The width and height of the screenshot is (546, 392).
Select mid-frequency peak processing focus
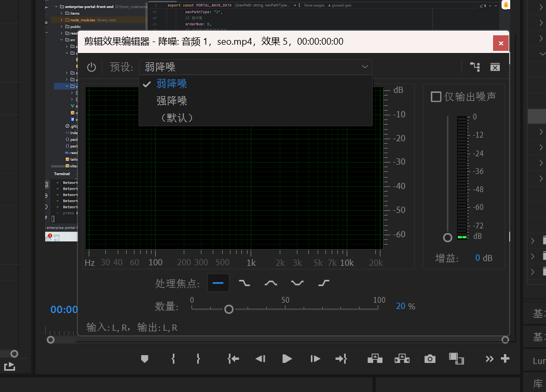tap(271, 283)
